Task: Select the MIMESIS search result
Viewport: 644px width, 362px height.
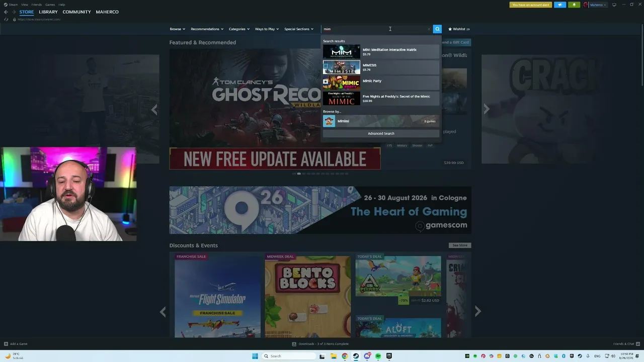Action: click(x=381, y=67)
